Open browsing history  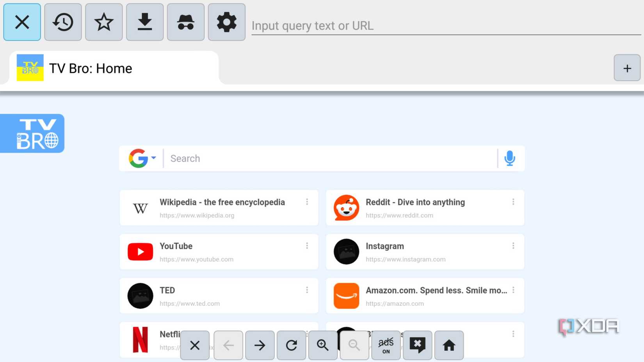[63, 22]
